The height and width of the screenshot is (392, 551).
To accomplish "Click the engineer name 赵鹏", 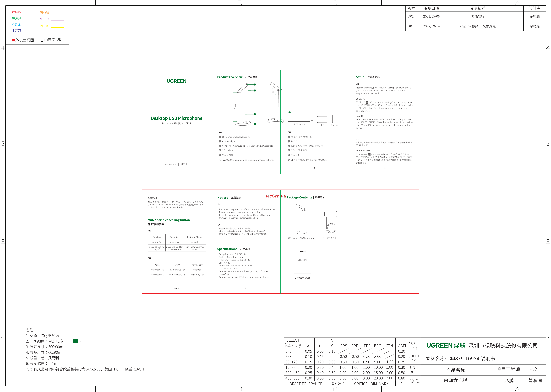I will (x=509, y=381).
